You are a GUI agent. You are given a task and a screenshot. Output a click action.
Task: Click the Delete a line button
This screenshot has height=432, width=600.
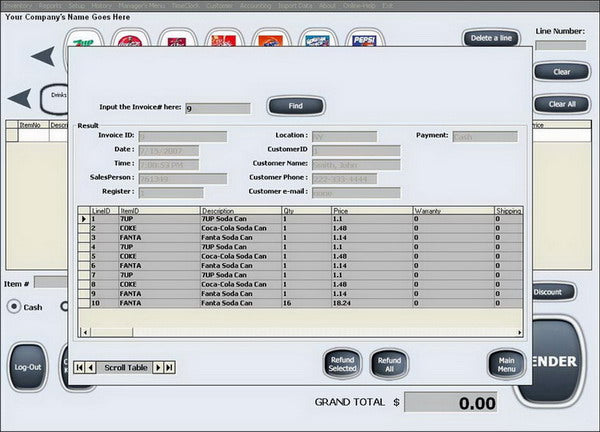(491, 38)
